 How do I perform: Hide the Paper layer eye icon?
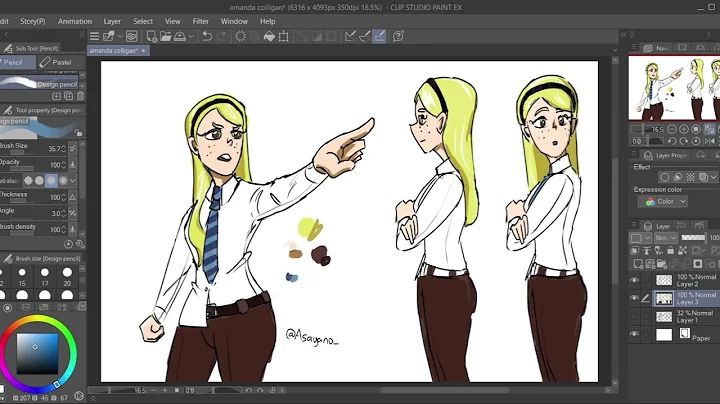click(634, 334)
